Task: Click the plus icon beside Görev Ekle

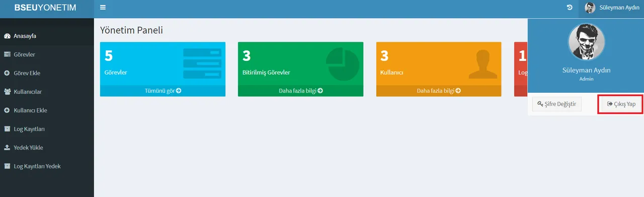Action: (7, 73)
